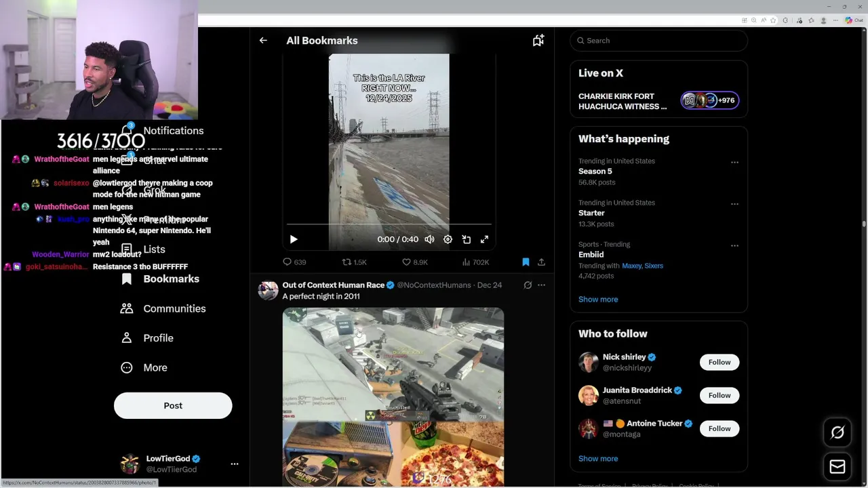868x488 pixels.
Task: Mute the video with the speaker icon
Action: [x=429, y=239]
